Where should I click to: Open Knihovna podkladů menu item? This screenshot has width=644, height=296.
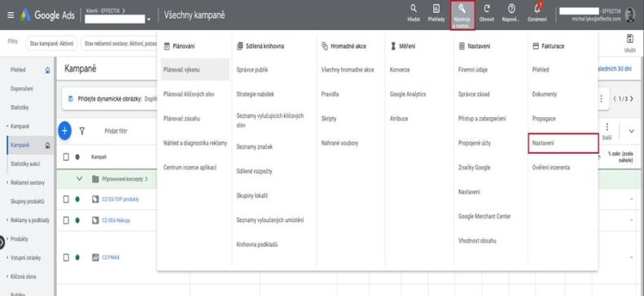click(257, 244)
